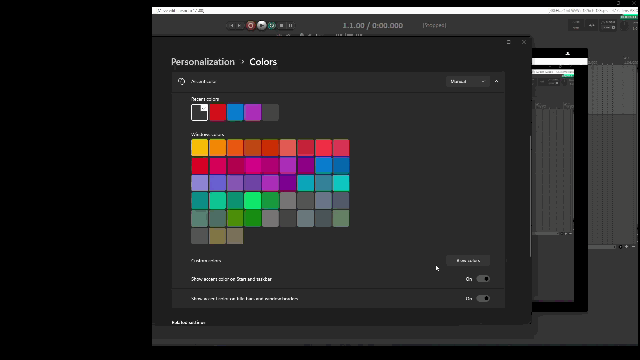Choose the salmon coral Windows color swatch

tap(288, 148)
